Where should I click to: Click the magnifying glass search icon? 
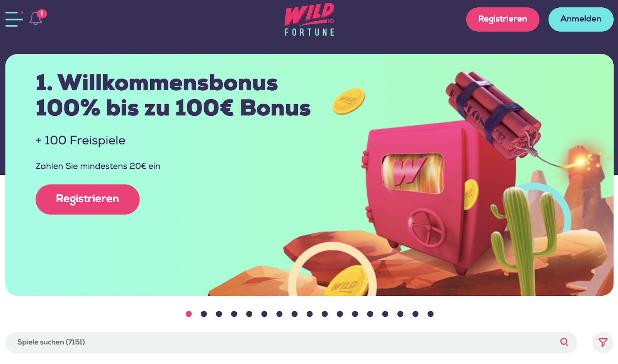[x=564, y=342]
